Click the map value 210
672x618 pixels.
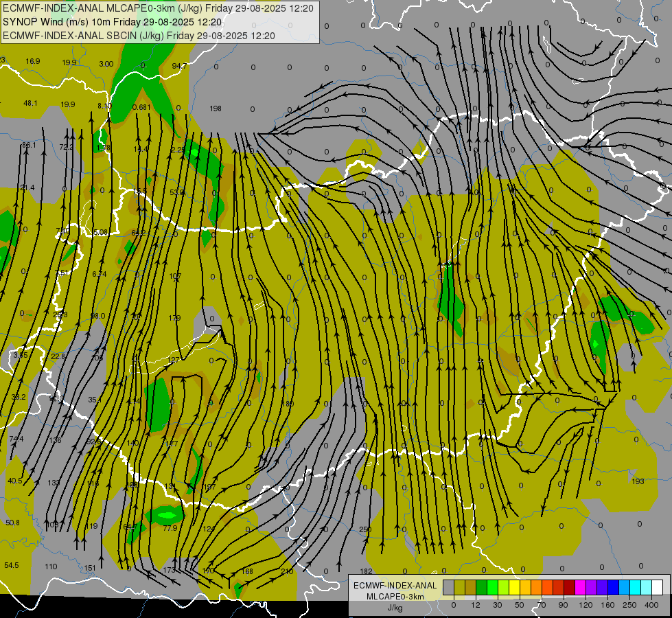[x=287, y=571]
